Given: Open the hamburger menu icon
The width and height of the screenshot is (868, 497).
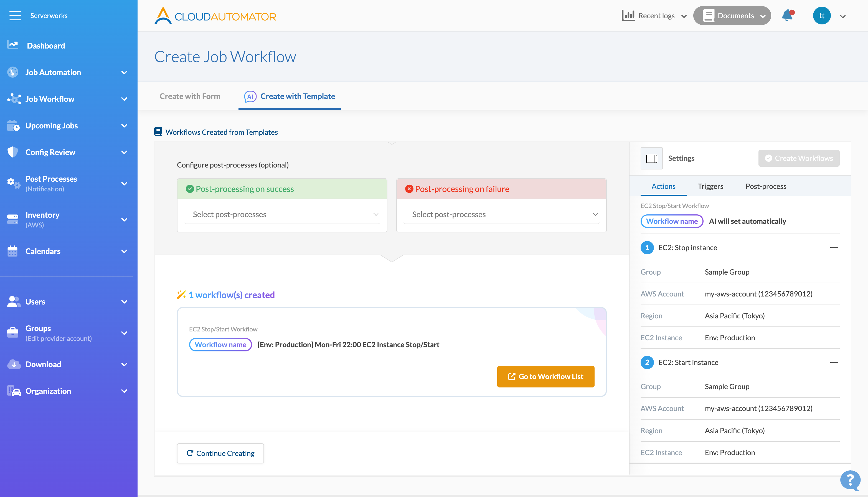Looking at the screenshot, I should tap(15, 16).
